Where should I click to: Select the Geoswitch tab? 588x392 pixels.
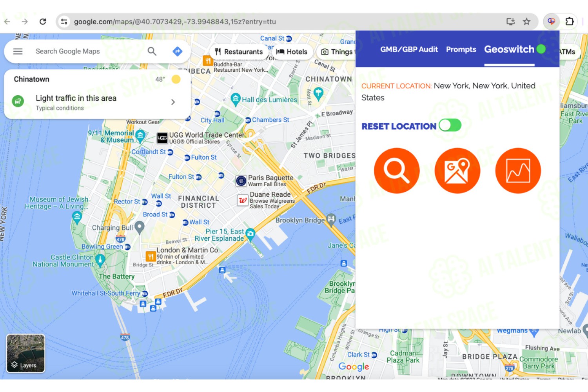(509, 49)
